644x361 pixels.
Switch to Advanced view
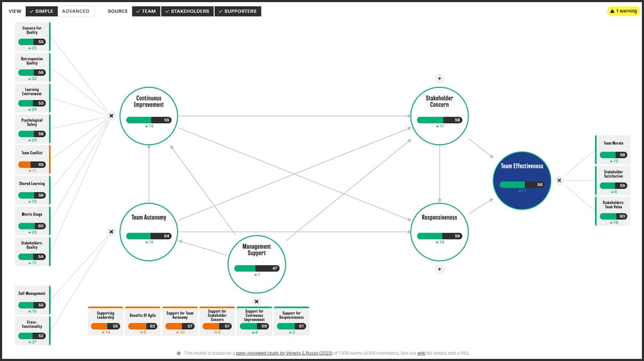coord(76,11)
